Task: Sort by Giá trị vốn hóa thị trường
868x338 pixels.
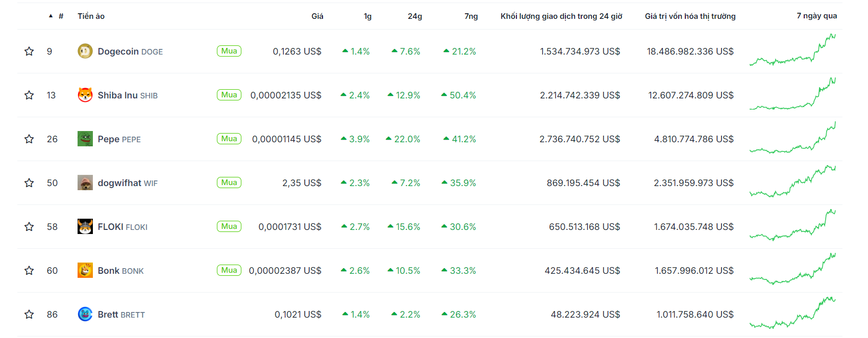Action: tap(690, 16)
